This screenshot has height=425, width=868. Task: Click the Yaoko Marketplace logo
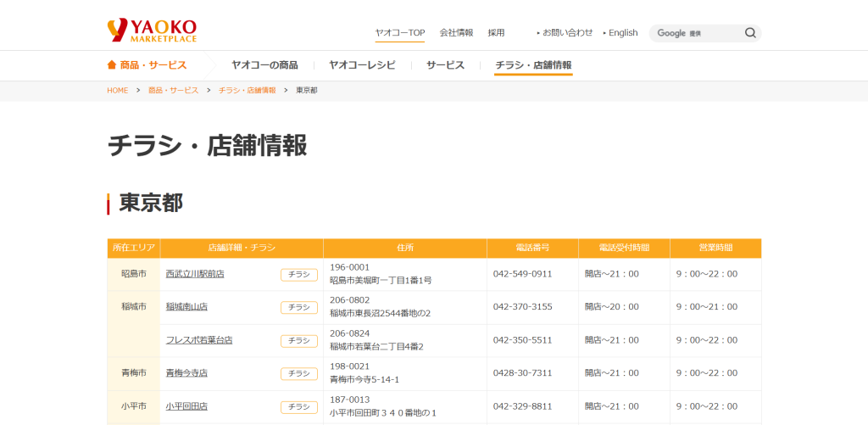pos(152,31)
